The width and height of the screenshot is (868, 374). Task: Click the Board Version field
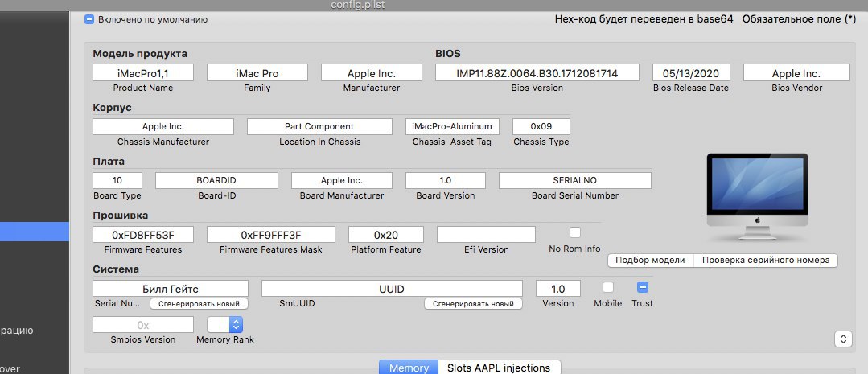pyautogui.click(x=445, y=180)
